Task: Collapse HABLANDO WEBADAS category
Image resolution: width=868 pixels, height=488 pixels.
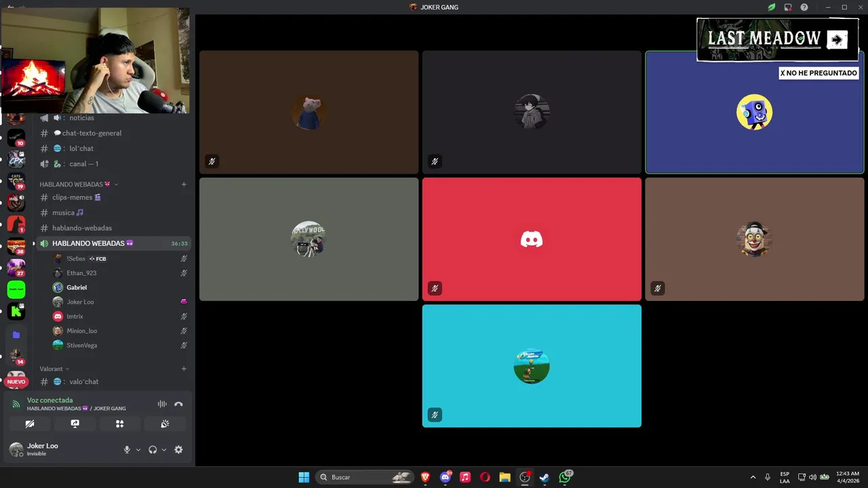Action: (x=79, y=184)
